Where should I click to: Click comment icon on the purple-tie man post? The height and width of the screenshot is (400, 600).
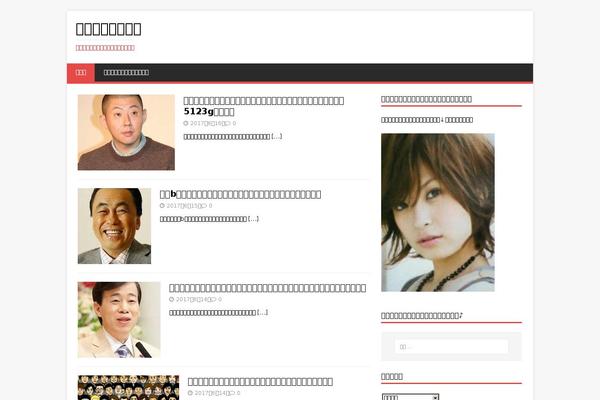pos(214,299)
